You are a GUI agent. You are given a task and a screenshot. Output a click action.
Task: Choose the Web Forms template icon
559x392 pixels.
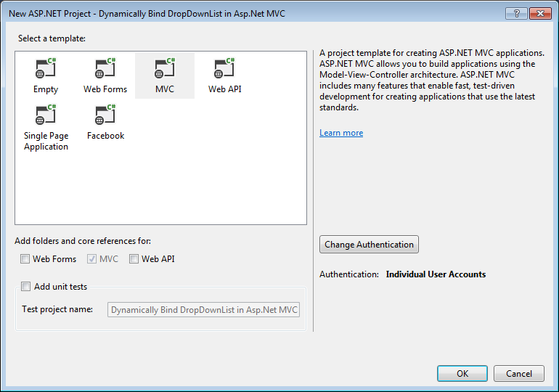105,68
